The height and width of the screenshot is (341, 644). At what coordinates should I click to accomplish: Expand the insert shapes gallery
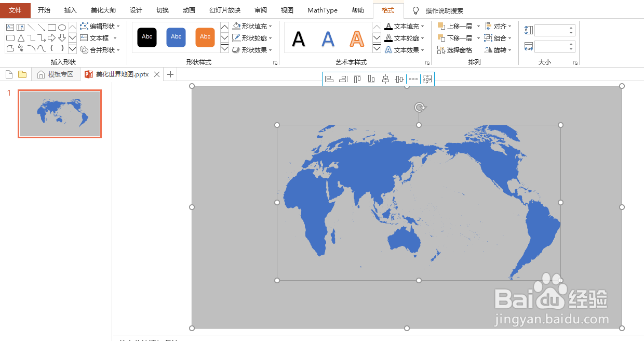73,48
